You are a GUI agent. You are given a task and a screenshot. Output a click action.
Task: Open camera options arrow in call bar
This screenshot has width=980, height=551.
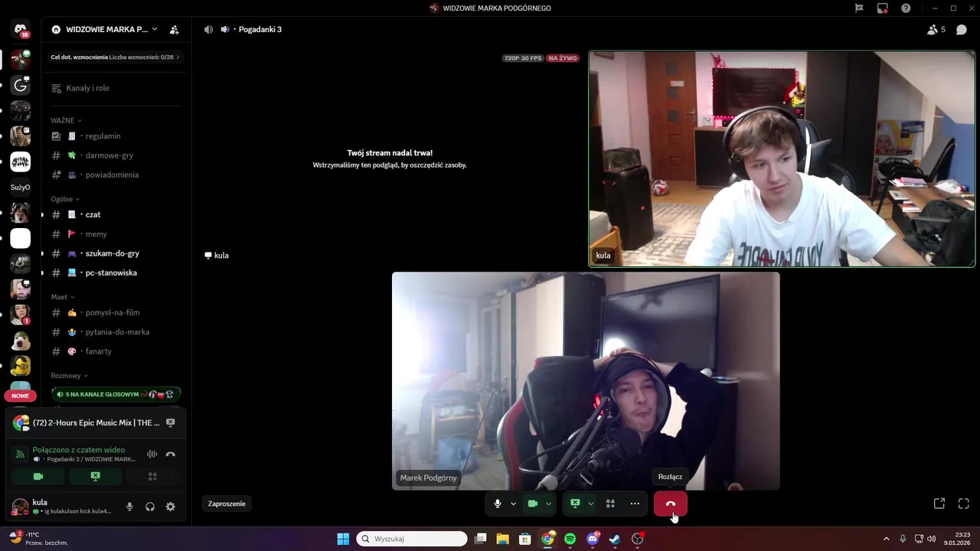549,504
